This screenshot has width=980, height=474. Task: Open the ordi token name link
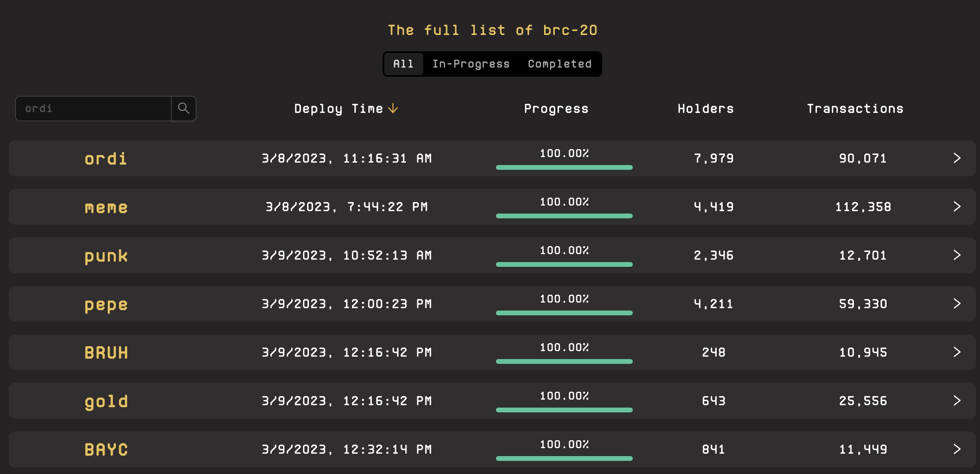[106, 159]
